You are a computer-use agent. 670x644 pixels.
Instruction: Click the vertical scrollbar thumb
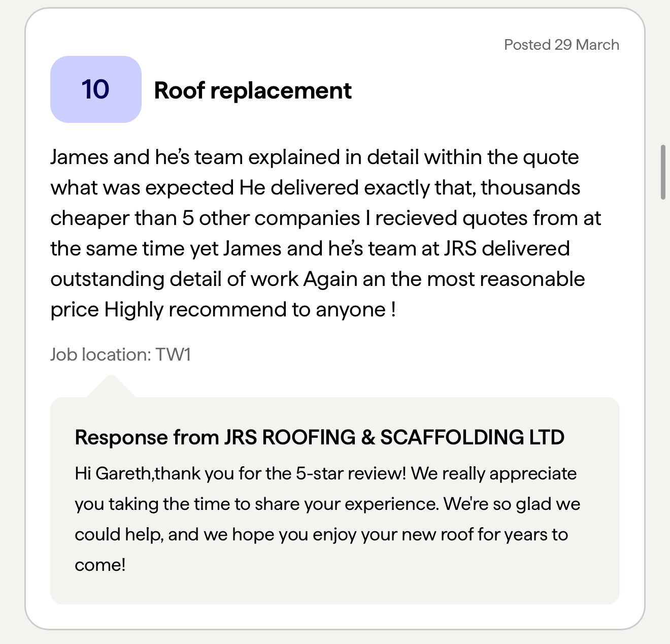(x=662, y=172)
